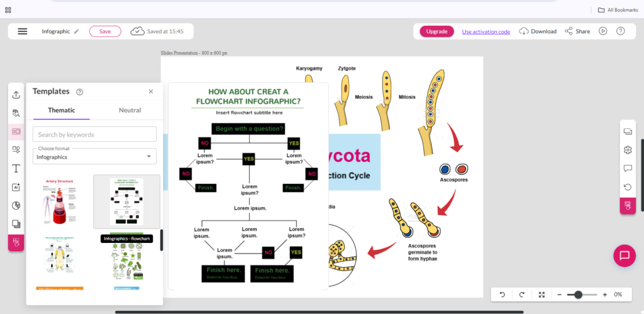Click the Download cloud icon
The width and height of the screenshot is (644, 314).
pos(524,31)
